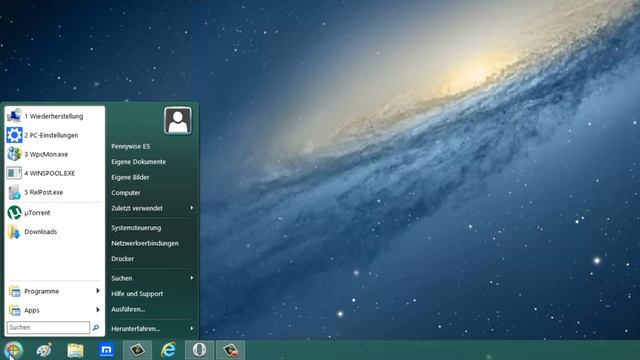Select the '5 RelPost.exe' text entry
Viewport: 640px width, 360px height.
pos(43,192)
